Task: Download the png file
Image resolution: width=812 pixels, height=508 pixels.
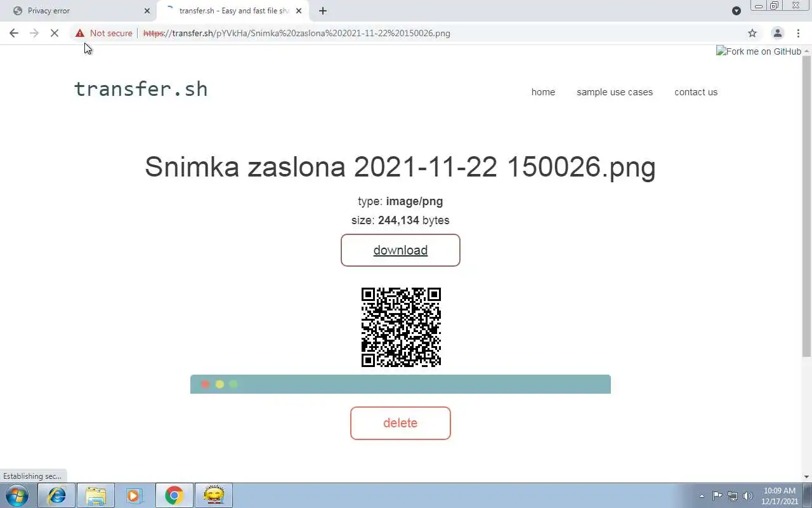Action: (x=400, y=250)
